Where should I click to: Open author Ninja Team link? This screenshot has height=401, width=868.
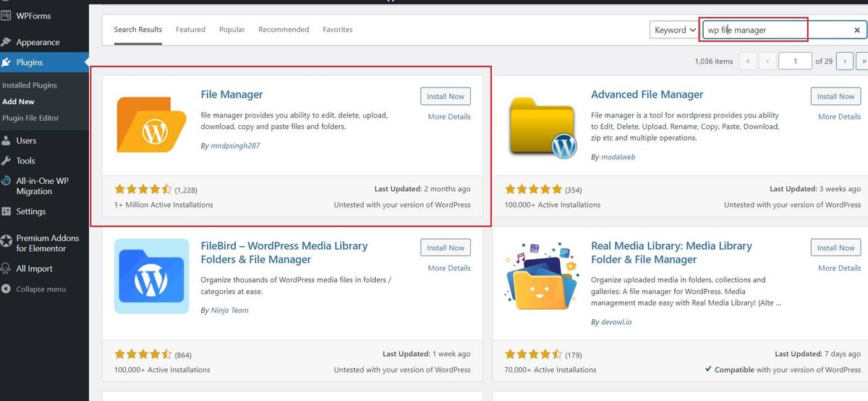pos(229,310)
